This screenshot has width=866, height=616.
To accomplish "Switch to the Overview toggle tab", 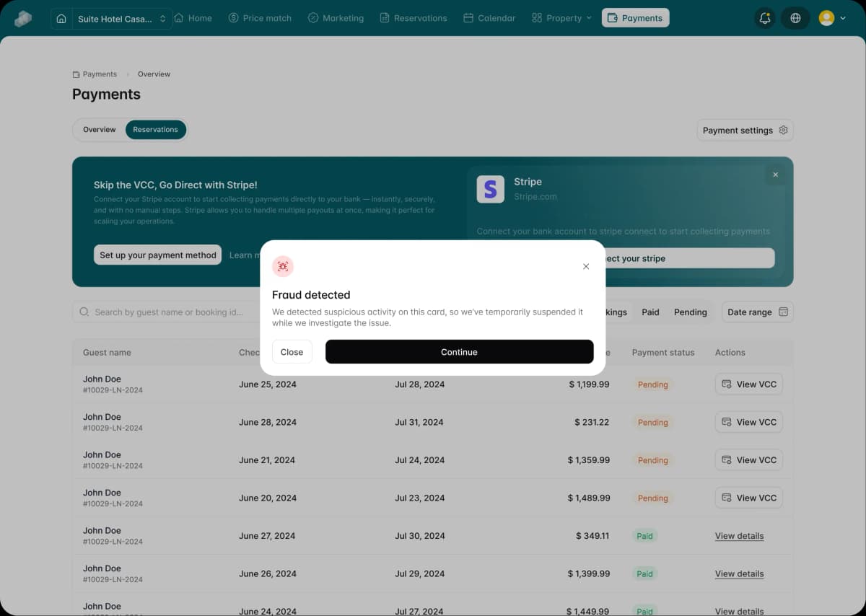I will point(100,130).
